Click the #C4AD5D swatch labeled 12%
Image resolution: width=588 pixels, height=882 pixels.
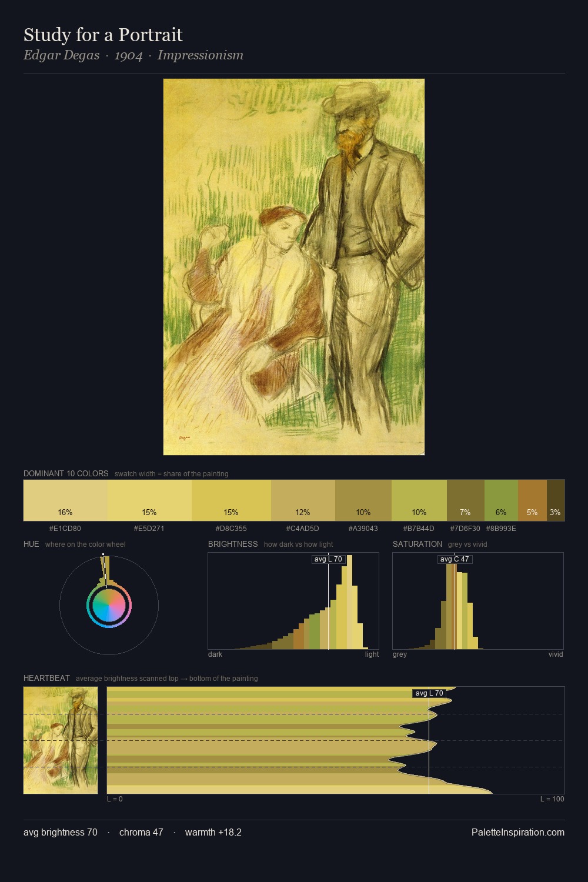tap(303, 500)
